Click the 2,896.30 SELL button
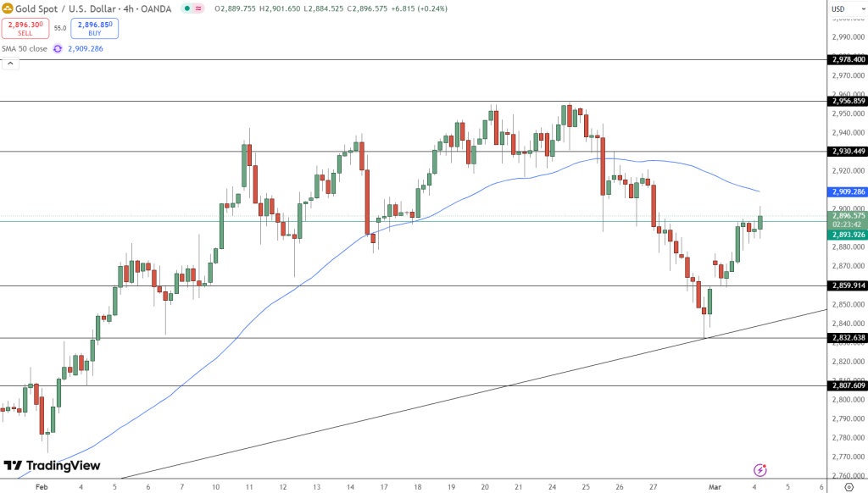This screenshot has height=493, width=868. [x=25, y=28]
